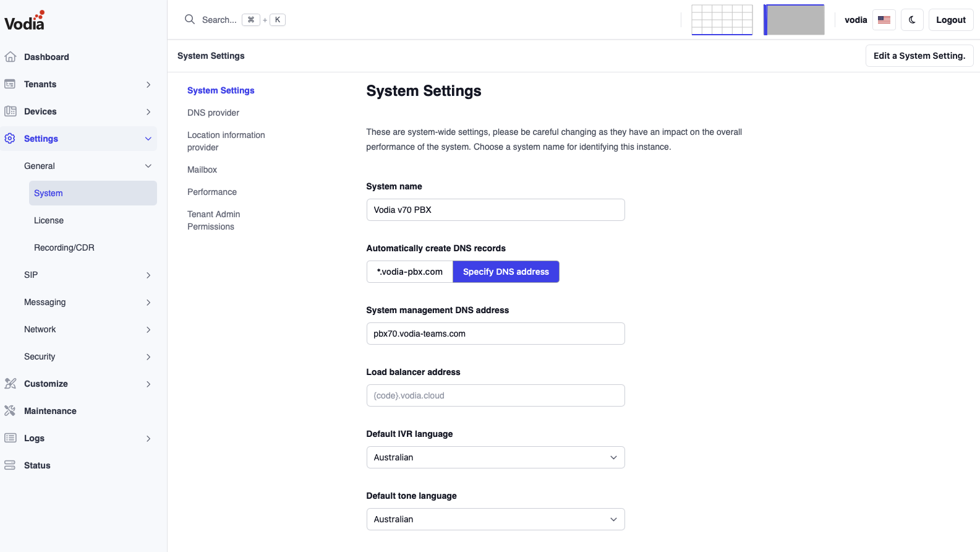Screen dimensions: 980x552
Task: Click the vodia username label
Action: click(x=856, y=20)
